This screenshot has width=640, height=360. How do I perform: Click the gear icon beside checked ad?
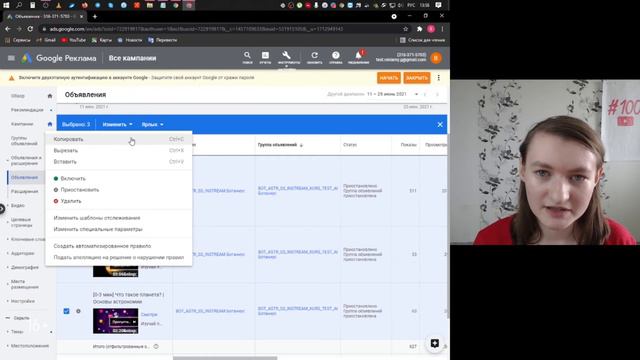pos(78,311)
